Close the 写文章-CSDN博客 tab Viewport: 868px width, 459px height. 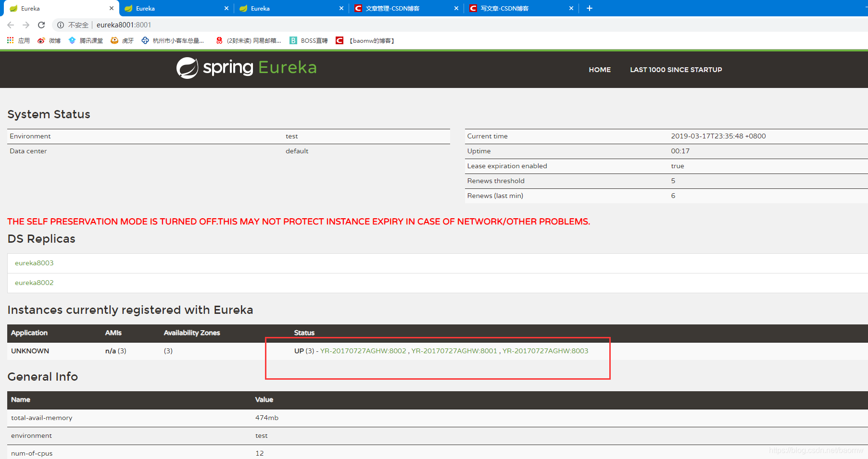tap(571, 8)
